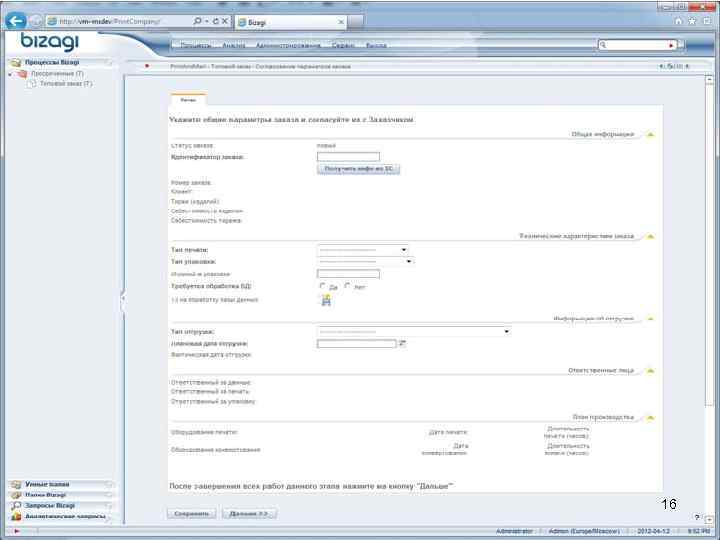Viewport: 720px width, 540px height.
Task: Select 'Да' radio for Требуется обработка БД
Action: point(322,286)
